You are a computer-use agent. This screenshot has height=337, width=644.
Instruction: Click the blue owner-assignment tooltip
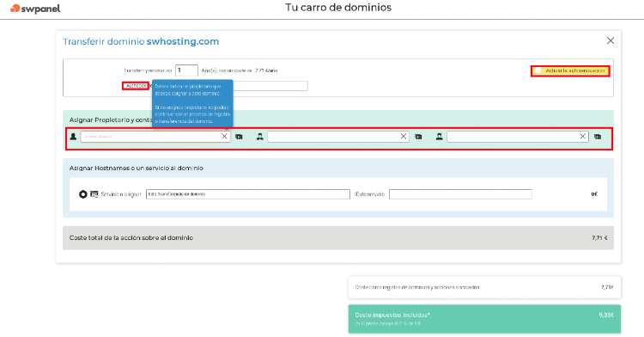[x=192, y=103]
